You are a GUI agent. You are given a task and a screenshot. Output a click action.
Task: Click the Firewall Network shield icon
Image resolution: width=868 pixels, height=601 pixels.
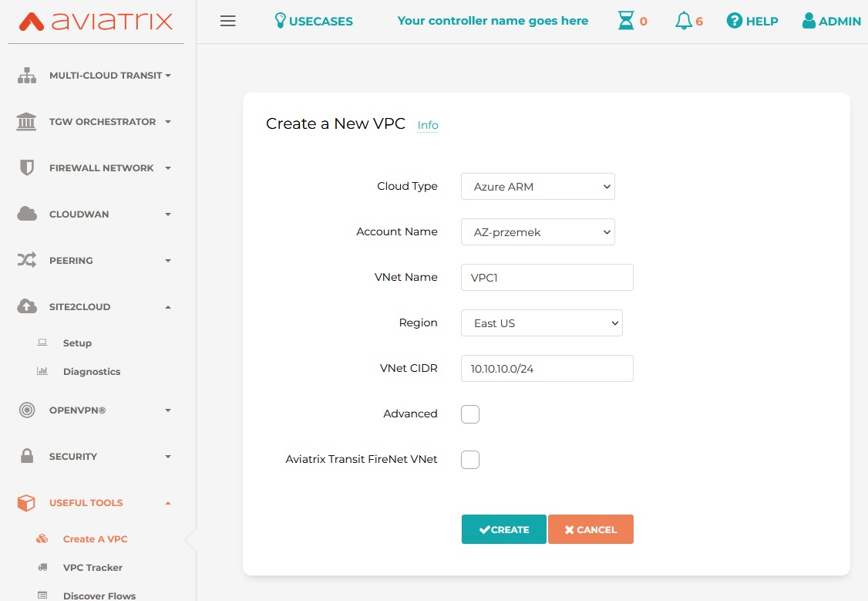[x=26, y=167]
